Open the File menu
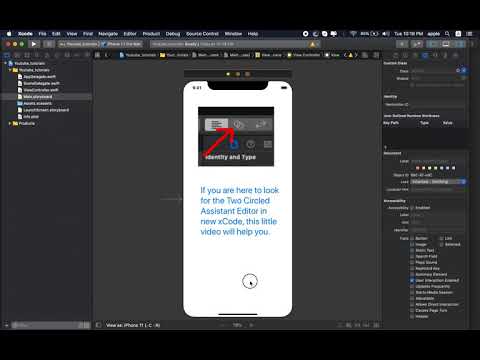The height and width of the screenshot is (360, 480). pos(42,34)
